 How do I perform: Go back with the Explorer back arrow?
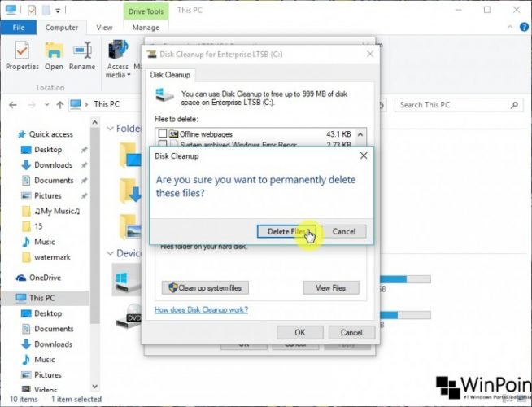(13, 105)
